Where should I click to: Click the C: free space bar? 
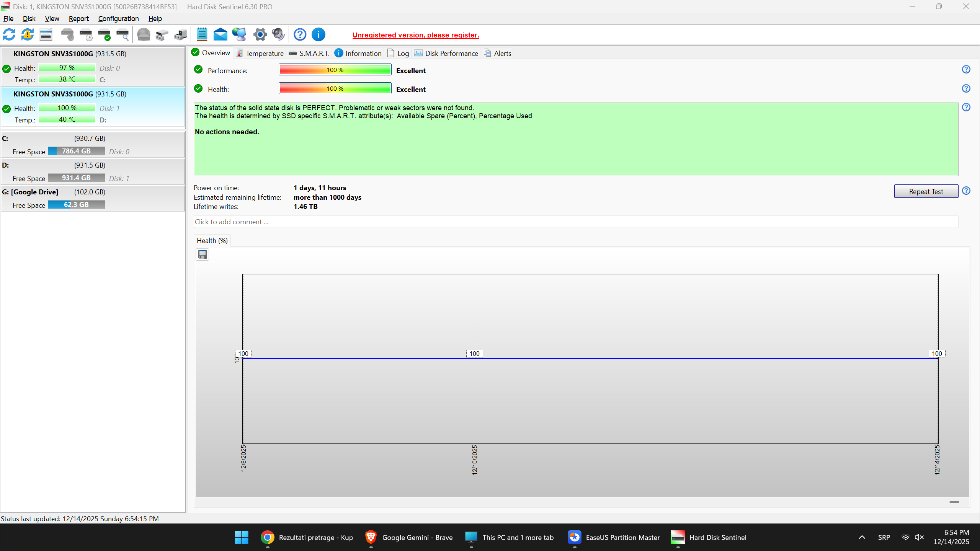76,151
